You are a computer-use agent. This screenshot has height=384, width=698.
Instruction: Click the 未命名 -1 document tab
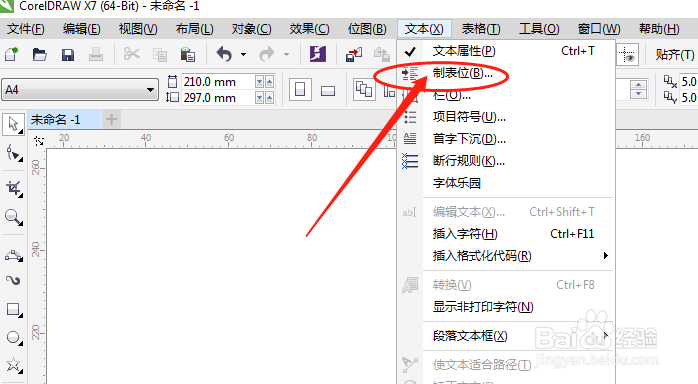64,120
